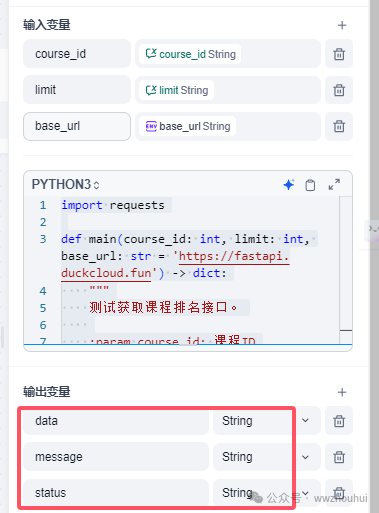Click line one import requests code
Viewport: 379px width, 513px height.
(x=113, y=205)
